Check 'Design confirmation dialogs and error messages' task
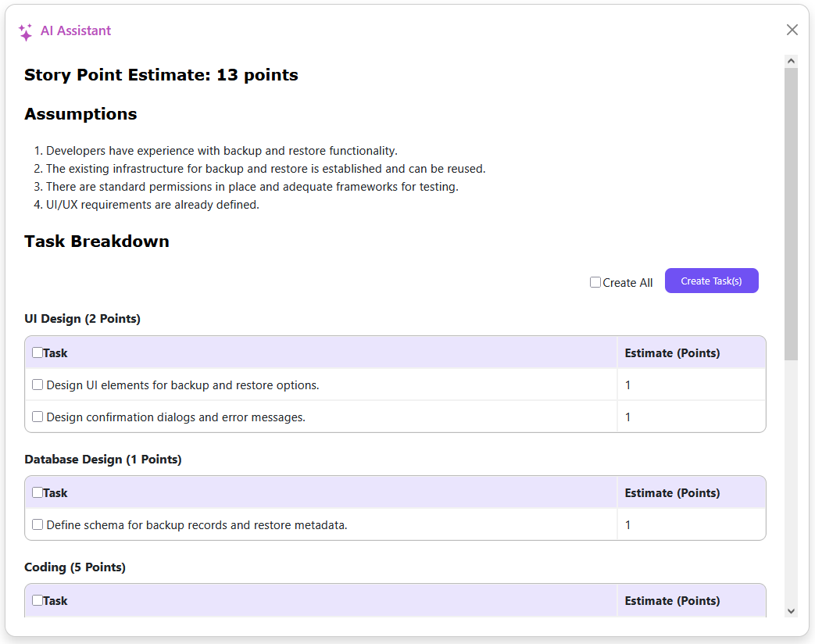Viewport: 815px width, 644px height. 38,417
